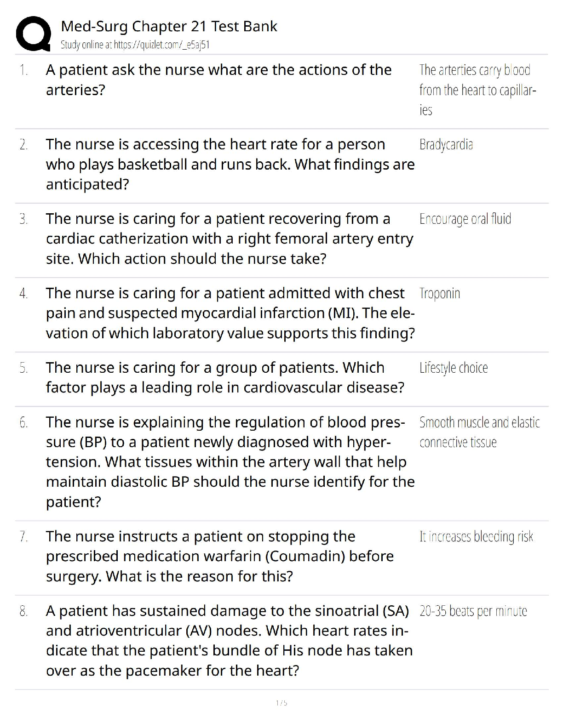Click the answer about arteries carrying blood
Viewport: 563px width, 728px height.
[x=477, y=90]
